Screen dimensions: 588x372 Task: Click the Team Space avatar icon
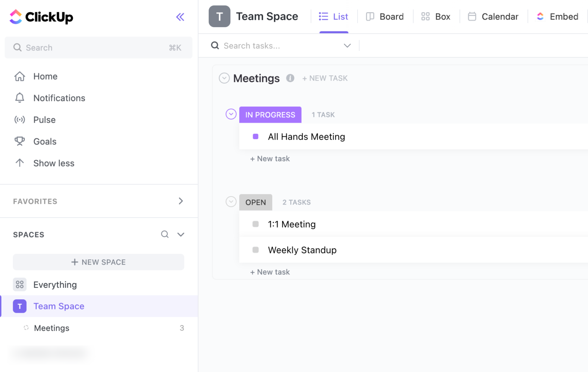pyautogui.click(x=219, y=16)
